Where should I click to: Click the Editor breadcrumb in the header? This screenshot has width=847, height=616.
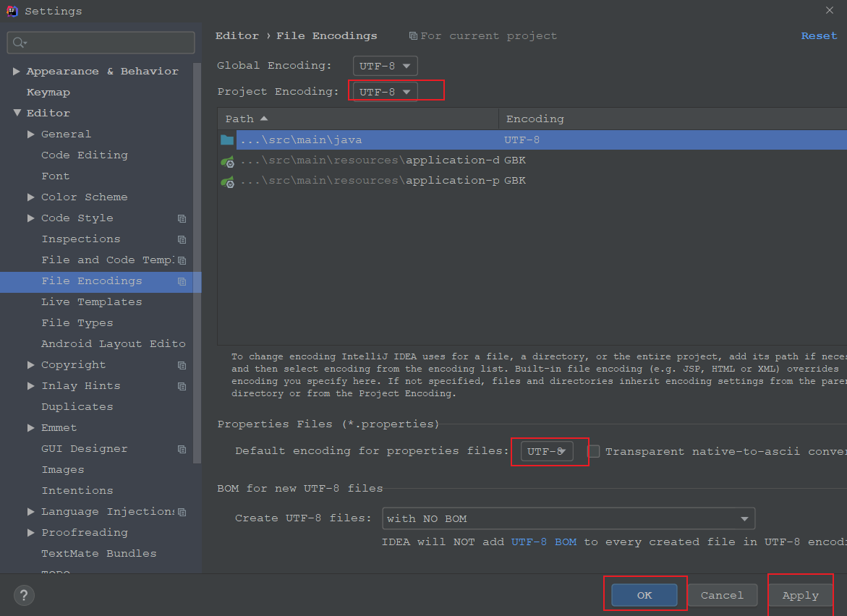237,35
